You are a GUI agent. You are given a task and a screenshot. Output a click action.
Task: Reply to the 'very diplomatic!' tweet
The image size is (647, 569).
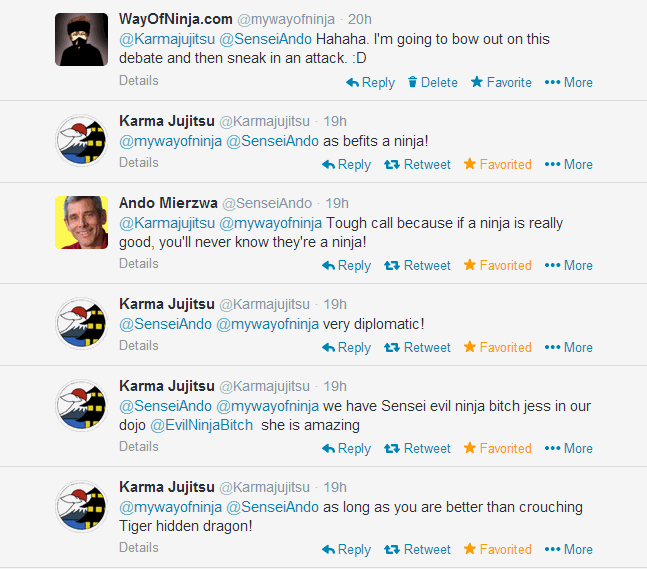click(346, 347)
